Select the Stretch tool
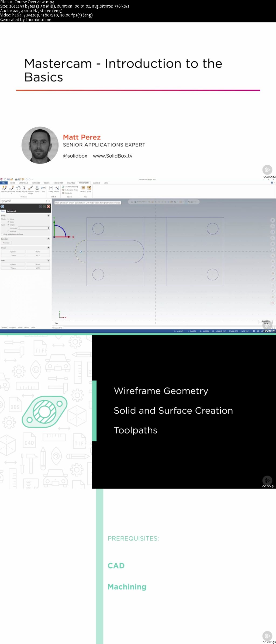This screenshot has width=276, height=644. pos(83,189)
